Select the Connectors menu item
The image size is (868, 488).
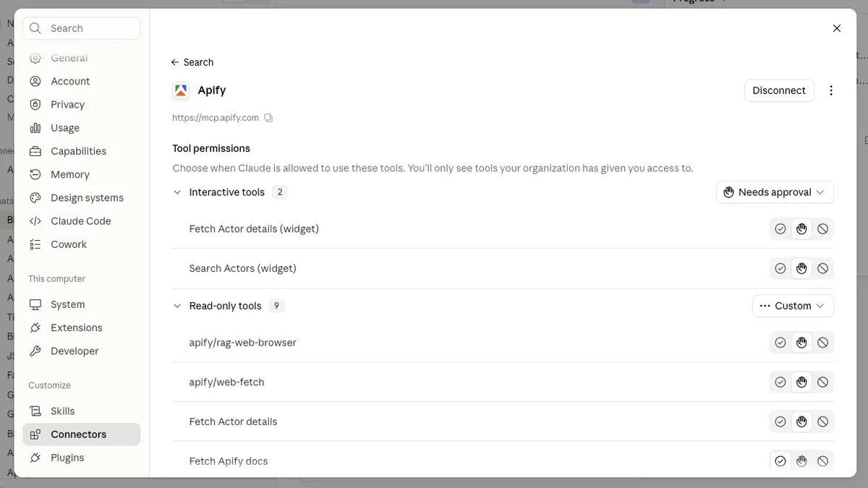pyautogui.click(x=81, y=435)
